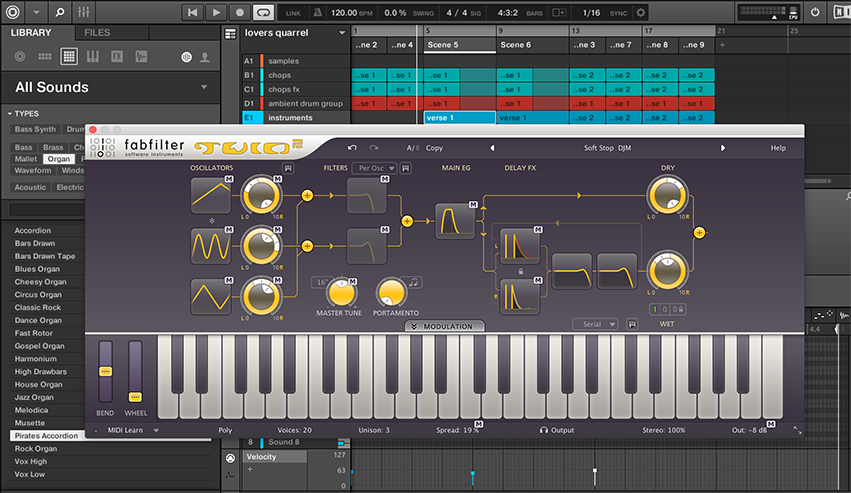
Task: Toggle the loop button in the transport bar
Action: (x=264, y=12)
